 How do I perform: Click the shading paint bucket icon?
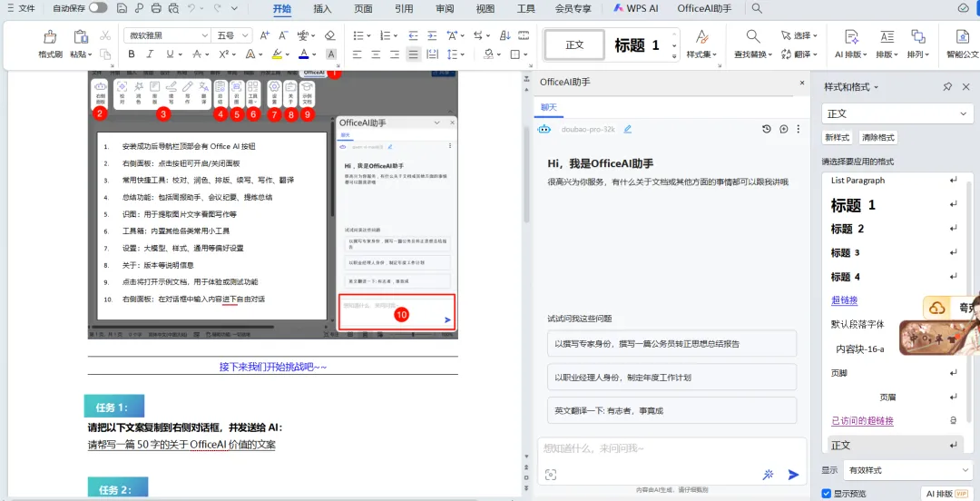[x=489, y=54]
